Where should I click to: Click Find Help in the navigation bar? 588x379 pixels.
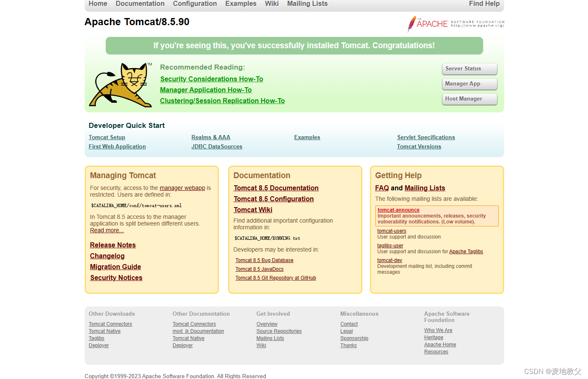click(x=484, y=3)
